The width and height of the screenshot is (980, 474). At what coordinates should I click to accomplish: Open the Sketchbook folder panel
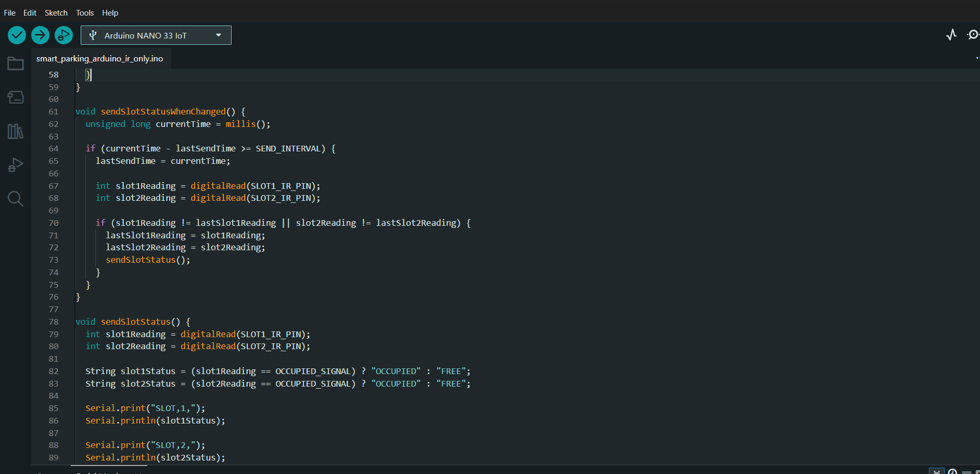[16, 64]
